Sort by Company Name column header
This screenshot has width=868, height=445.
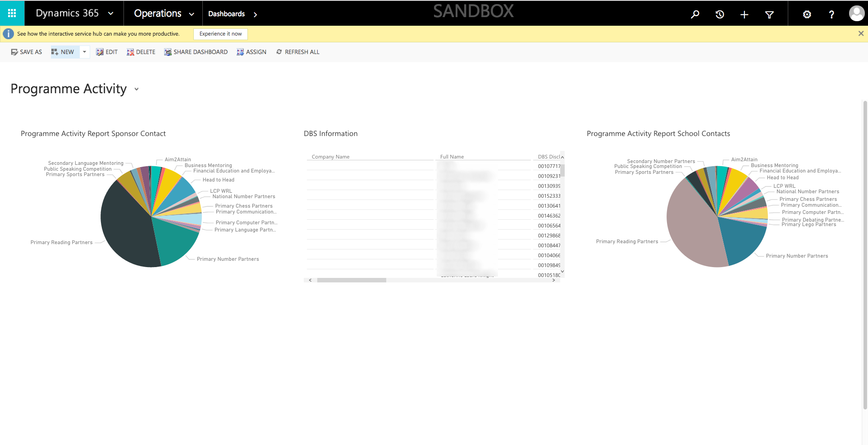(x=330, y=157)
